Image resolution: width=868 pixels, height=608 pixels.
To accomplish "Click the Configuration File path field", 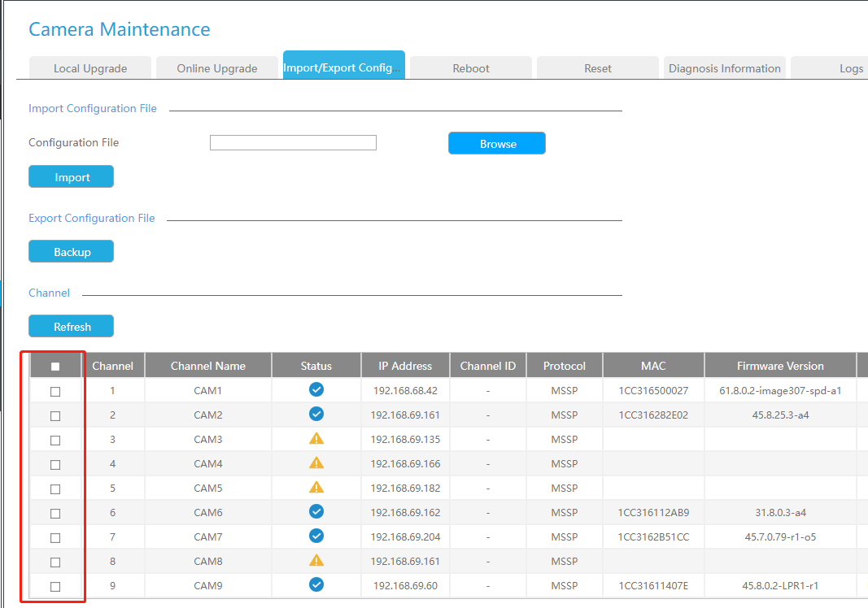I will (294, 143).
